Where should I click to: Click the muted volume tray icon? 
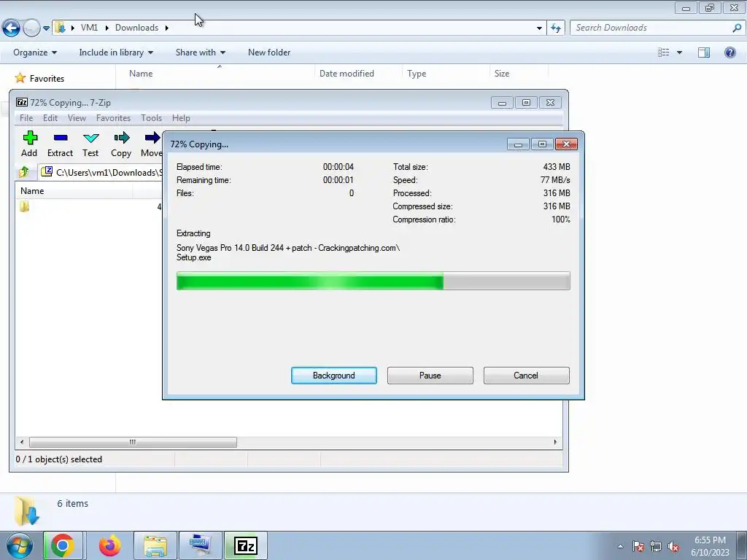(x=673, y=546)
